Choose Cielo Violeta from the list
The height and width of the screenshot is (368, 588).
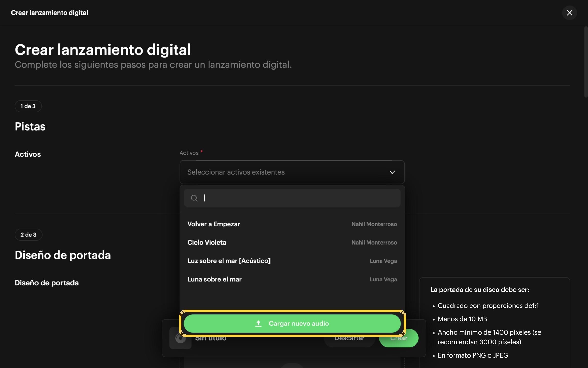click(292, 243)
